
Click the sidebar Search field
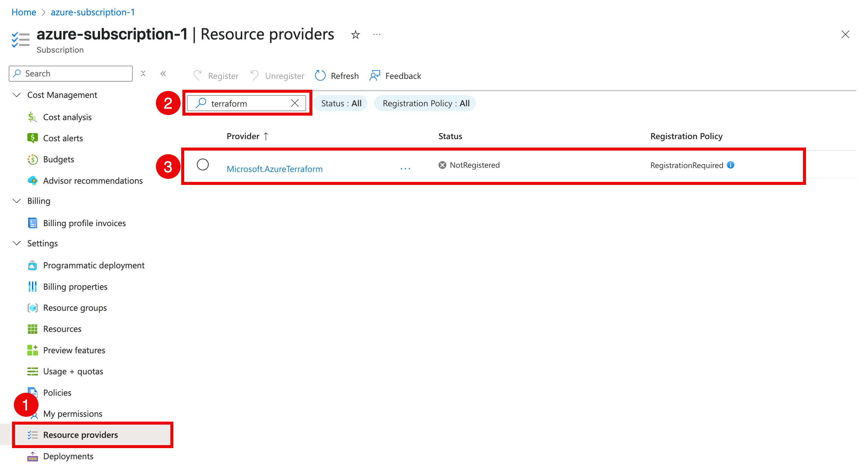pyautogui.click(x=71, y=73)
